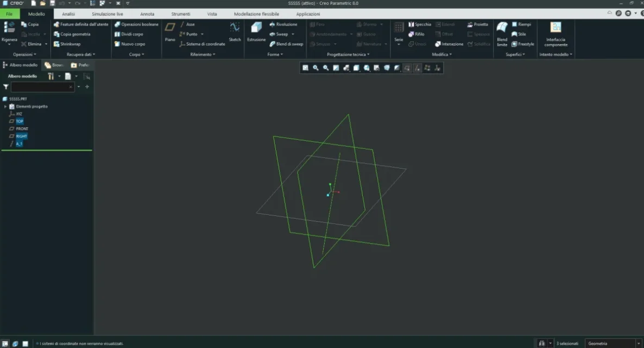Click the Rigenera regenerate icon
The width and height of the screenshot is (644, 348).
tap(9, 30)
